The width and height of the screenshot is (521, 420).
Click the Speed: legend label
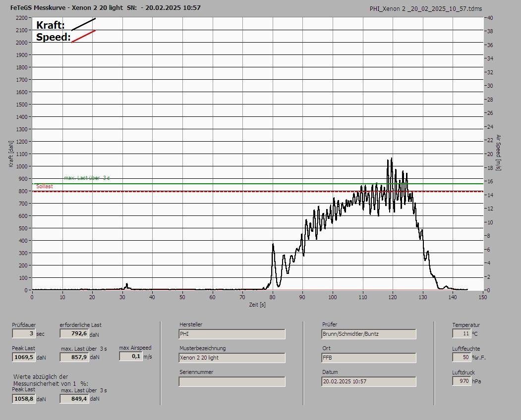coord(53,37)
